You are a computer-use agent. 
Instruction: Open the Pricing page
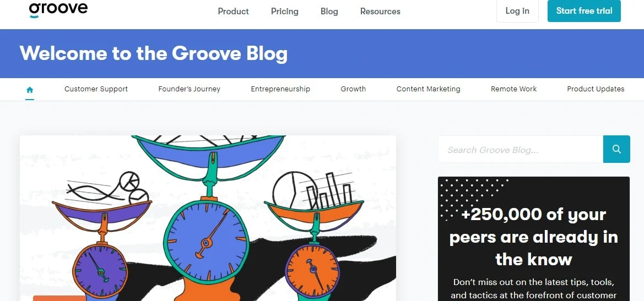[x=285, y=12]
